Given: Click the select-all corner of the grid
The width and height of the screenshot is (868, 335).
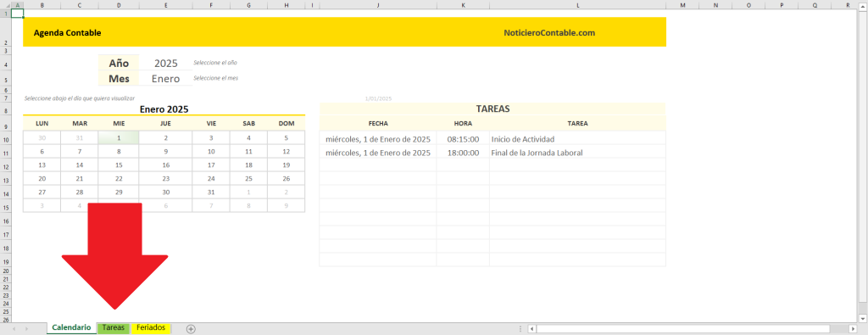Looking at the screenshot, I should [x=6, y=5].
